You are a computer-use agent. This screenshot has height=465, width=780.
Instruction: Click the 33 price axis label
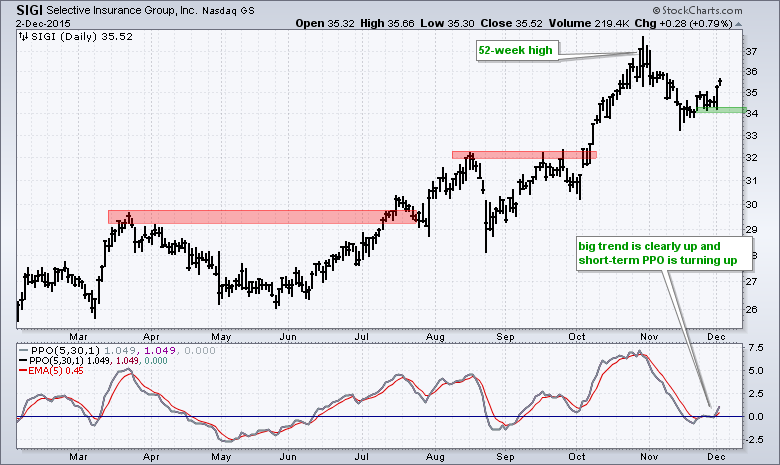click(752, 135)
